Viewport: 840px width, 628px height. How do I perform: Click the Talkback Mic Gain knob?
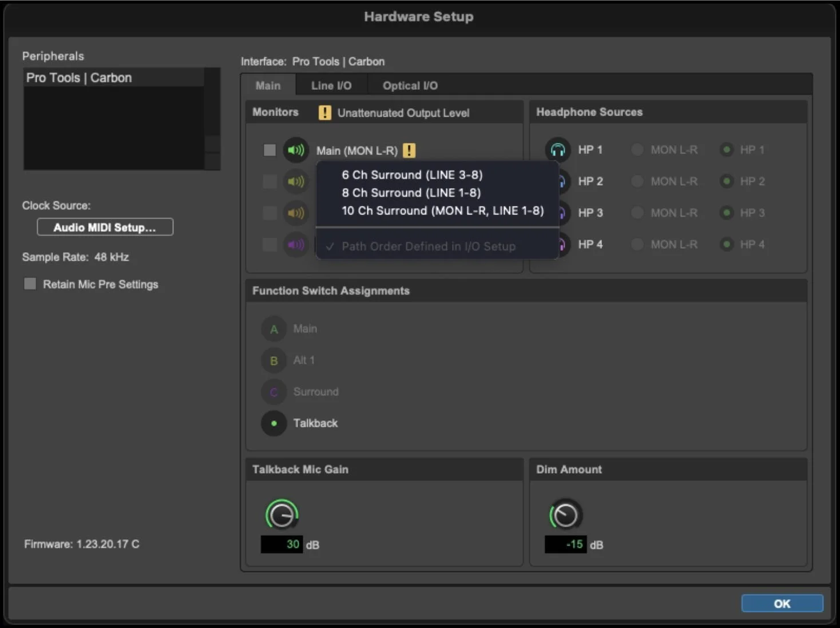pyautogui.click(x=282, y=515)
